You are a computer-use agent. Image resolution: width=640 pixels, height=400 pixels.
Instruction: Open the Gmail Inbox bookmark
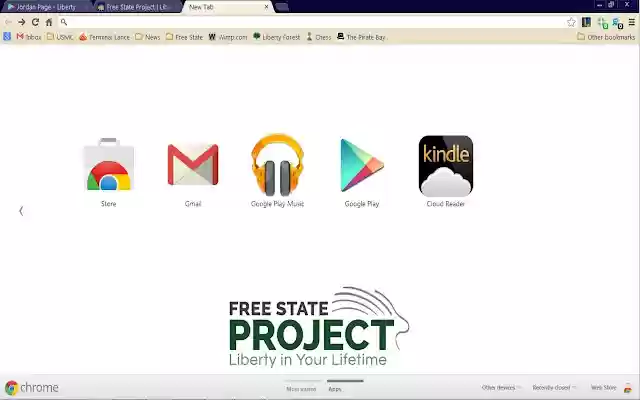point(29,37)
